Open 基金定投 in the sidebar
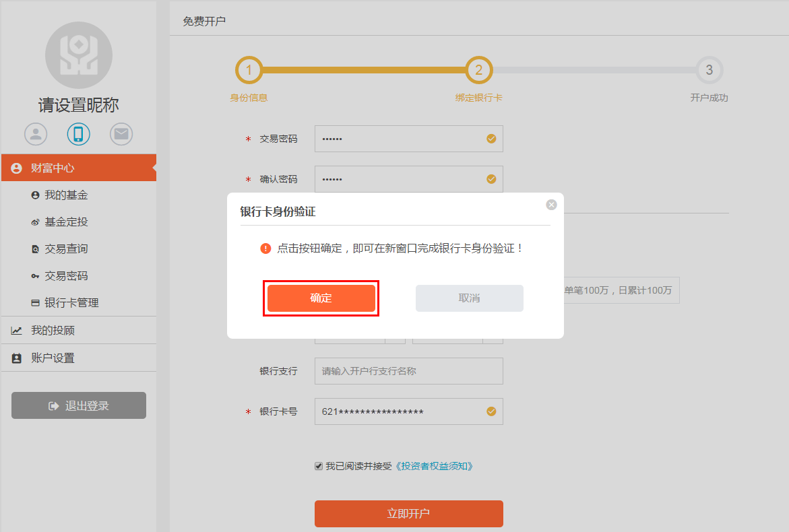Viewport: 789px width, 532px height. pos(66,222)
